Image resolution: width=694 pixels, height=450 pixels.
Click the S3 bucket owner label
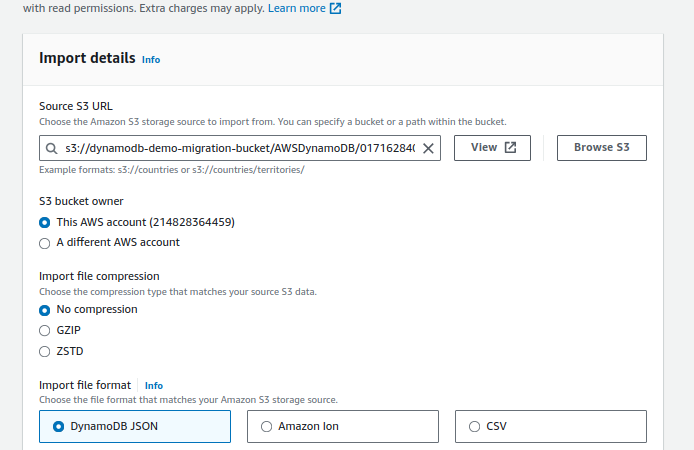pyautogui.click(x=81, y=201)
